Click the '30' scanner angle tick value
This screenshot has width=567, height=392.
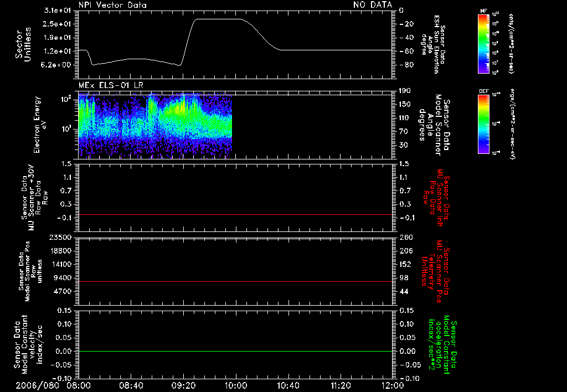click(x=403, y=146)
